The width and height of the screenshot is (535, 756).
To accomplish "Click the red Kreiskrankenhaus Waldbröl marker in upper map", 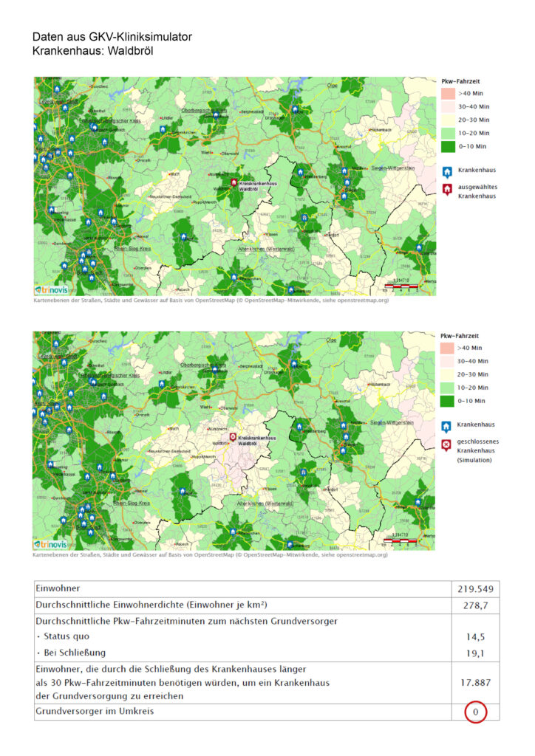I will (234, 182).
